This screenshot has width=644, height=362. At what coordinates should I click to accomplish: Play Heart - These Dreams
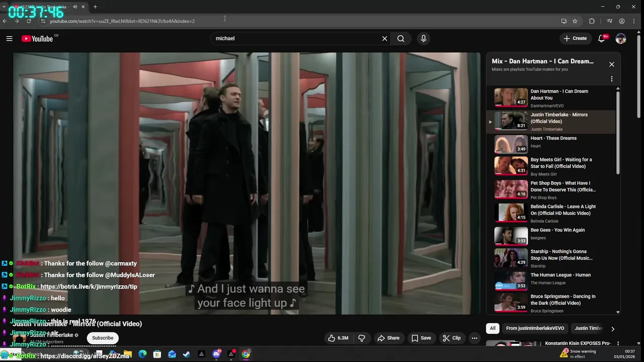[x=551, y=144]
